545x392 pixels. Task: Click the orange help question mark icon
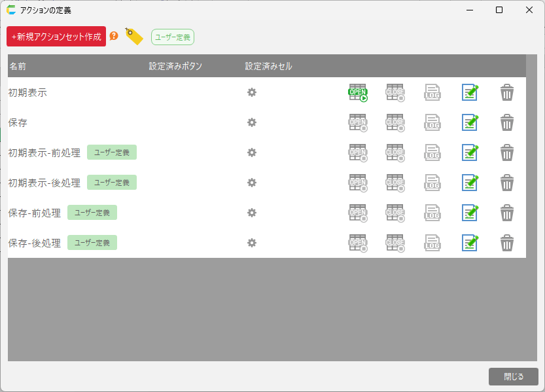coord(114,36)
